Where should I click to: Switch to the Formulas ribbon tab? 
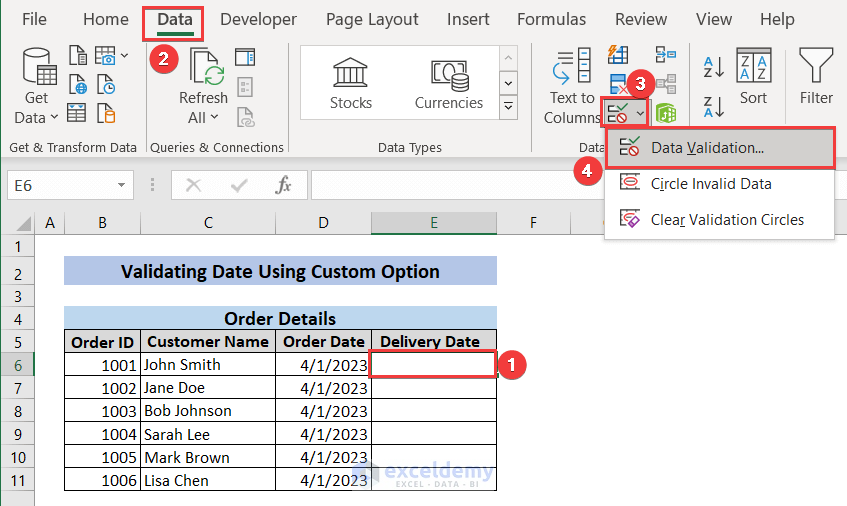[x=552, y=19]
